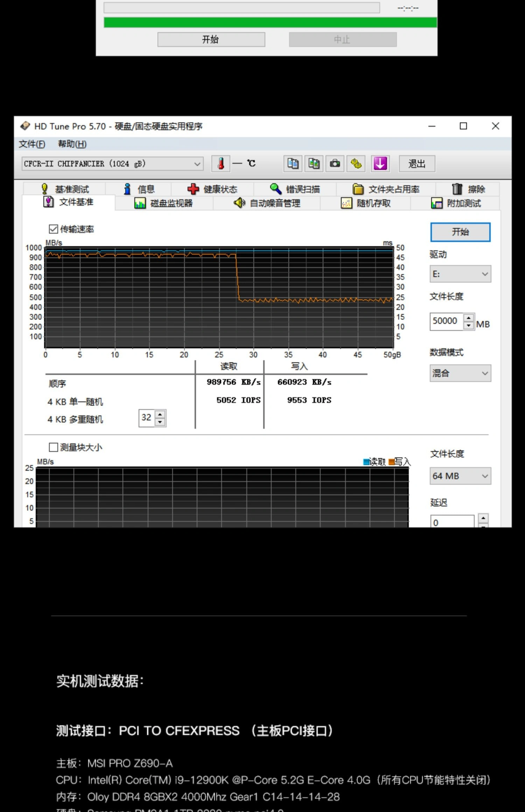Click the 延迟 delay input field
This screenshot has width=525, height=812.
[x=452, y=521]
